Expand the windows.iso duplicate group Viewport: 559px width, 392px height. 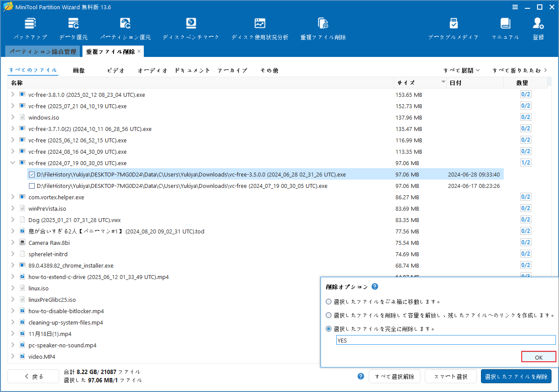click(x=12, y=117)
